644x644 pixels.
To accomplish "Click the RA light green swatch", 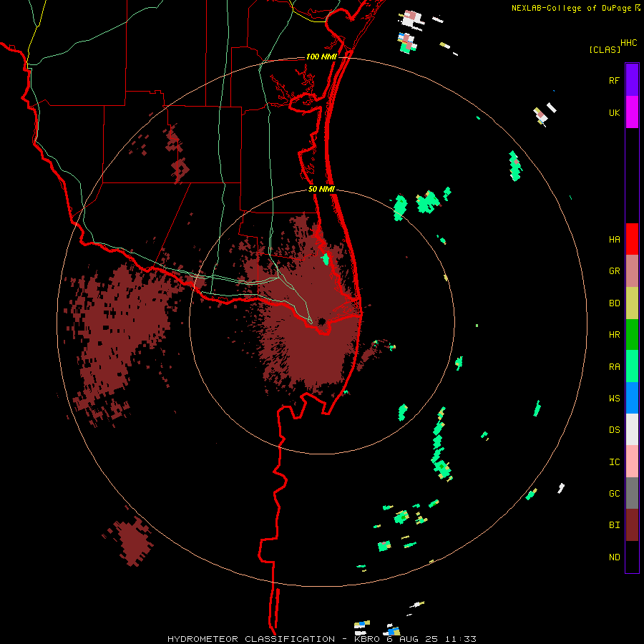I will coord(632,366).
